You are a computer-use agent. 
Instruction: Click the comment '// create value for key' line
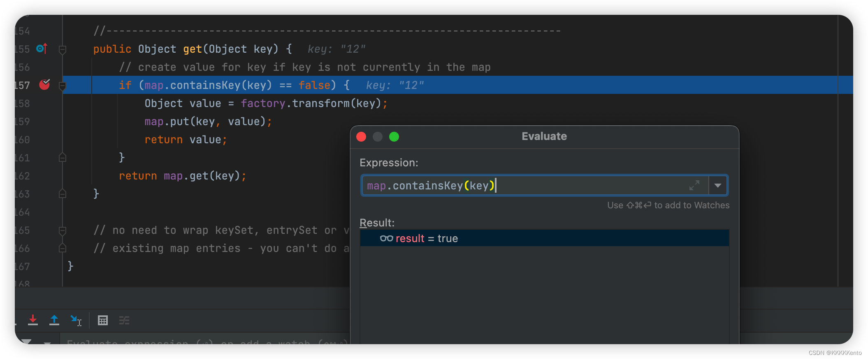coord(304,67)
